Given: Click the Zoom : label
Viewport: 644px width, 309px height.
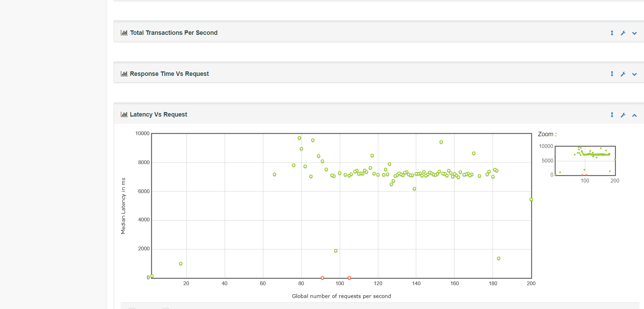Looking at the screenshot, I should coord(547,134).
